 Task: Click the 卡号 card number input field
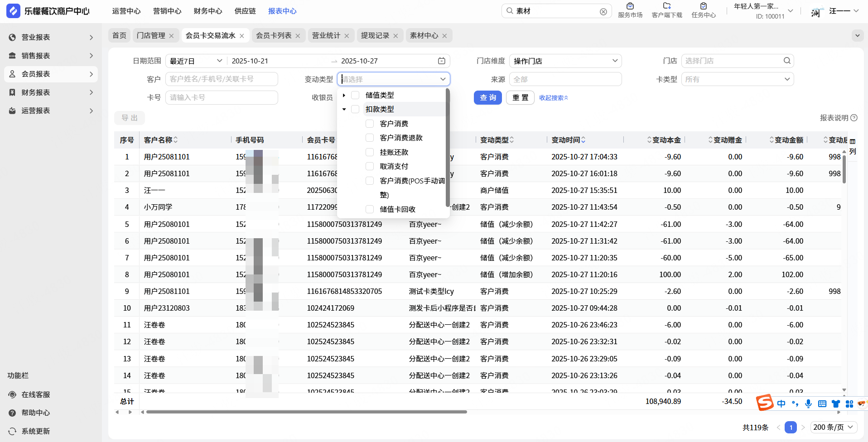click(221, 98)
